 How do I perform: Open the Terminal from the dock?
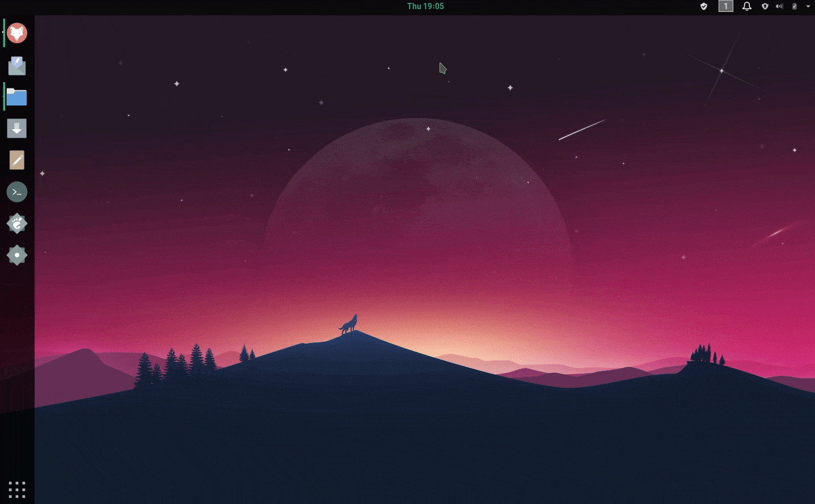click(17, 192)
